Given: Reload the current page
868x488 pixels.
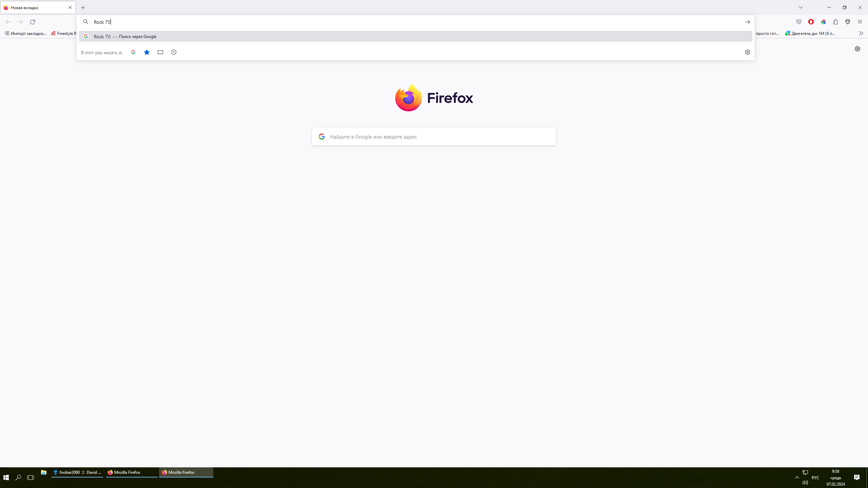Looking at the screenshot, I should pyautogui.click(x=33, y=22).
